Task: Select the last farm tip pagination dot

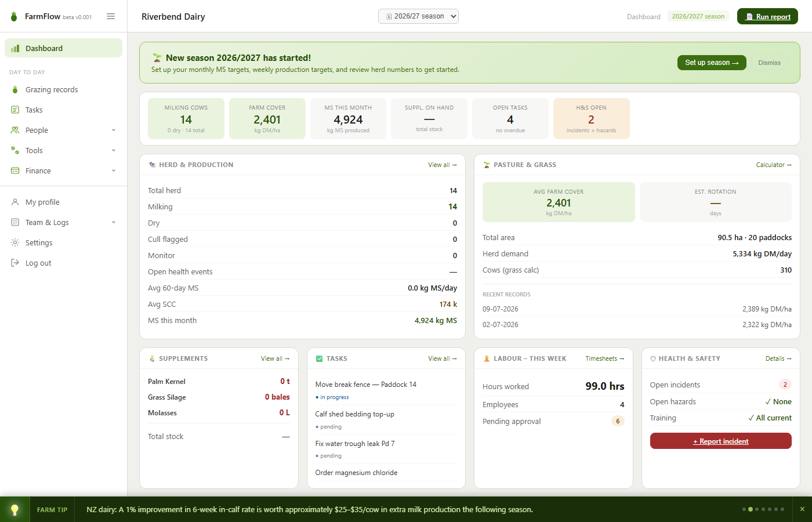Action: point(782,509)
